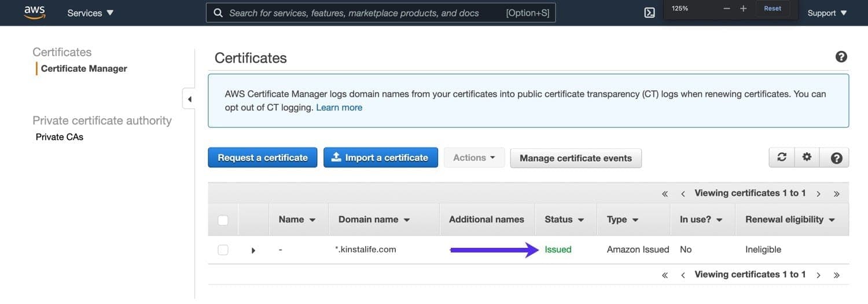Collapse the left navigation panel
The width and height of the screenshot is (868, 304).
(x=189, y=99)
